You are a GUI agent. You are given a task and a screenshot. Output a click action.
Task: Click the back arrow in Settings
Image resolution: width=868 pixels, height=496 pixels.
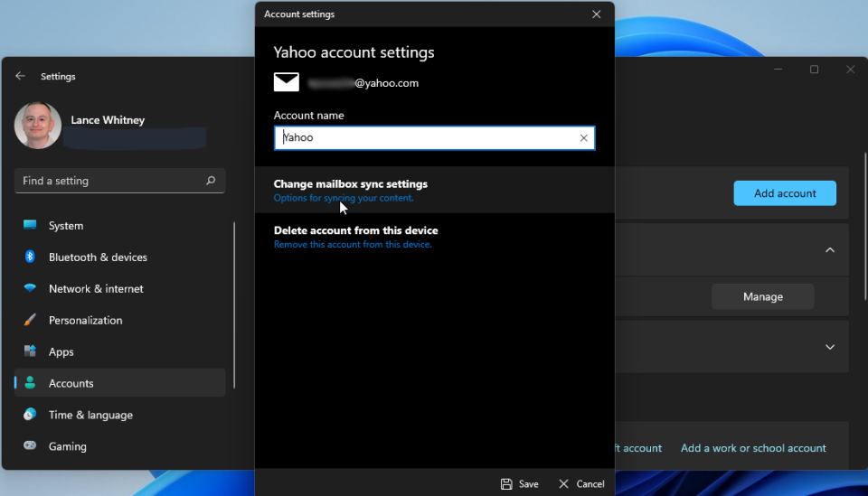click(x=21, y=77)
